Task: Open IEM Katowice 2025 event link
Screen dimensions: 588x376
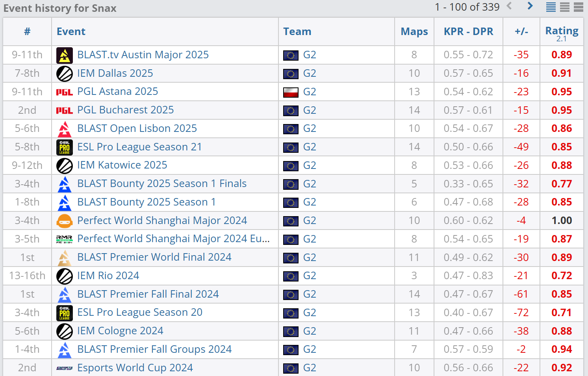Action: point(122,165)
